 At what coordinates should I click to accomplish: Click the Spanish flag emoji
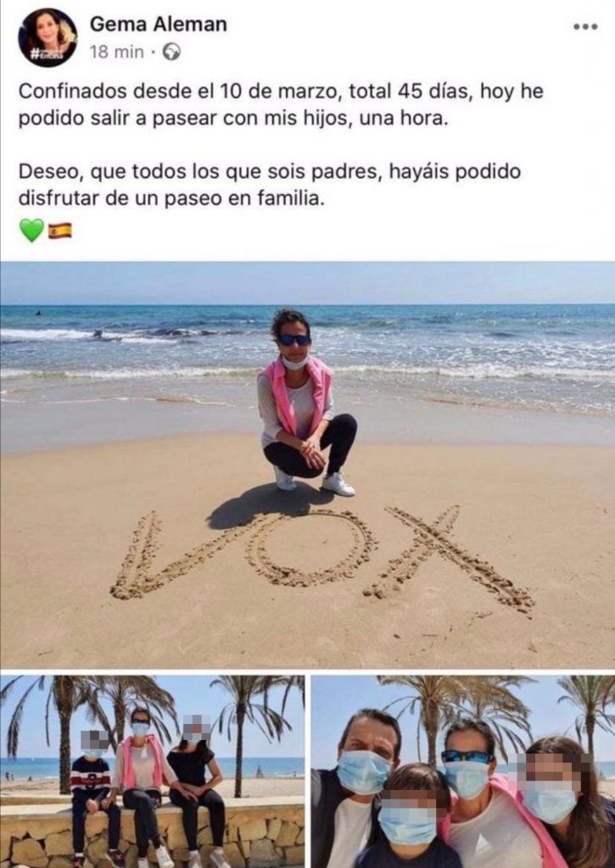60,231
